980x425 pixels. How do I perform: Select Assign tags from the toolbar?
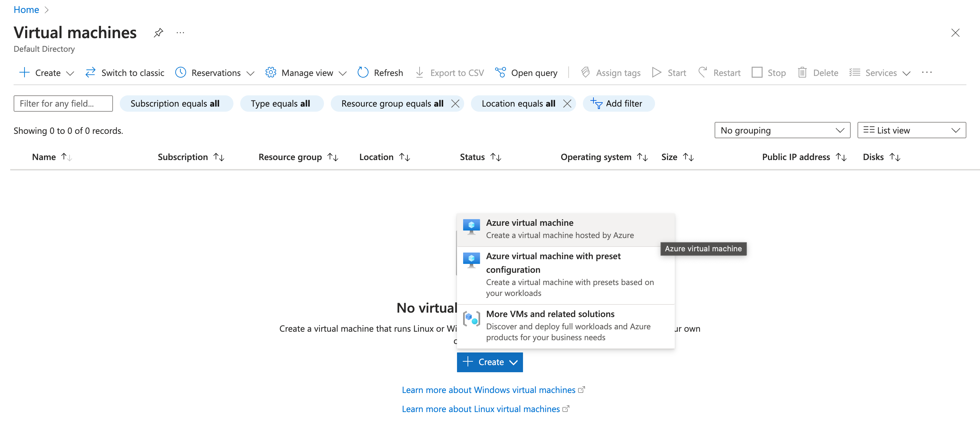(610, 72)
